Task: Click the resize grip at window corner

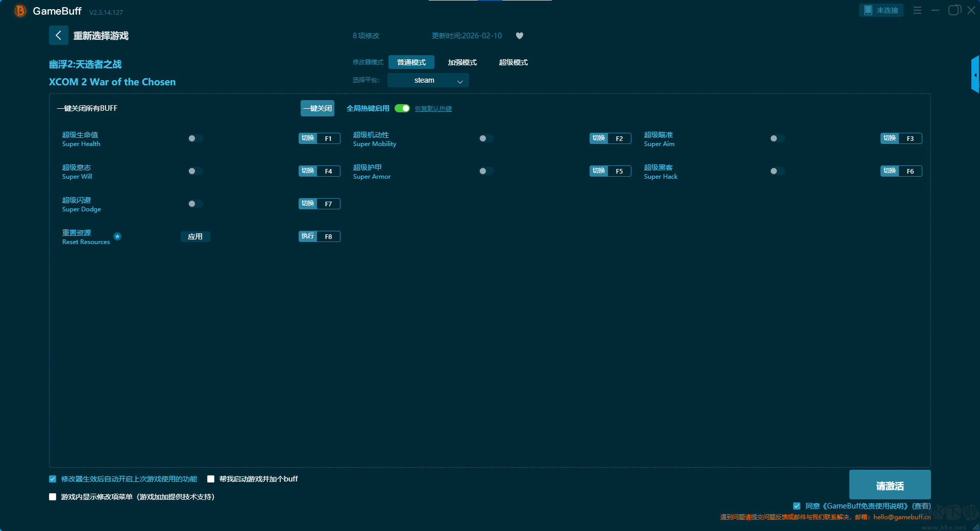Action: (x=975, y=527)
